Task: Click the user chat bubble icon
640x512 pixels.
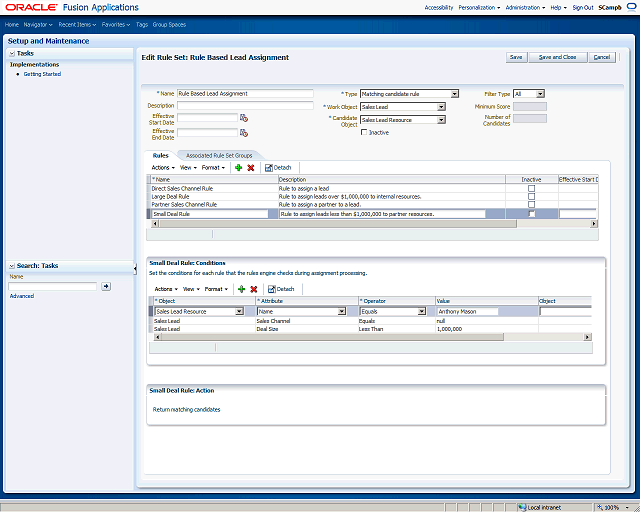Action: point(631,7)
